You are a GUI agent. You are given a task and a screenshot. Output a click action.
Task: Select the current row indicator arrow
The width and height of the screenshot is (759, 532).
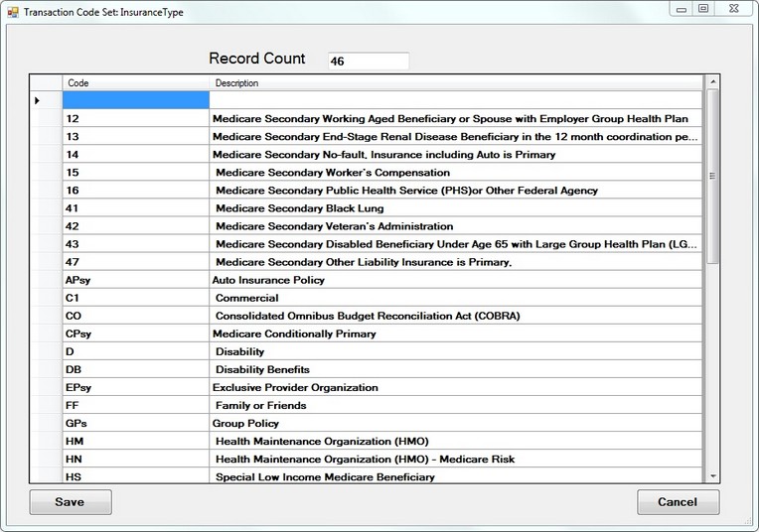pyautogui.click(x=38, y=100)
